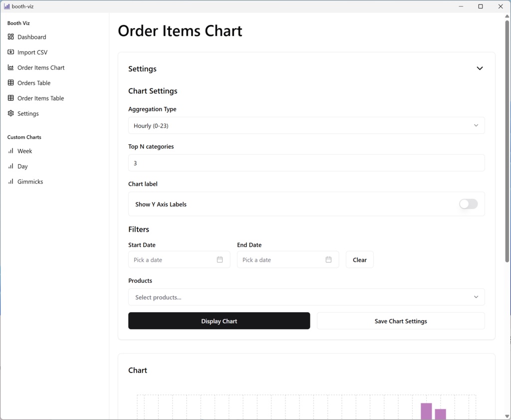Image resolution: width=511 pixels, height=420 pixels.
Task: Click the Dashboard icon in sidebar
Action: pos(11,37)
